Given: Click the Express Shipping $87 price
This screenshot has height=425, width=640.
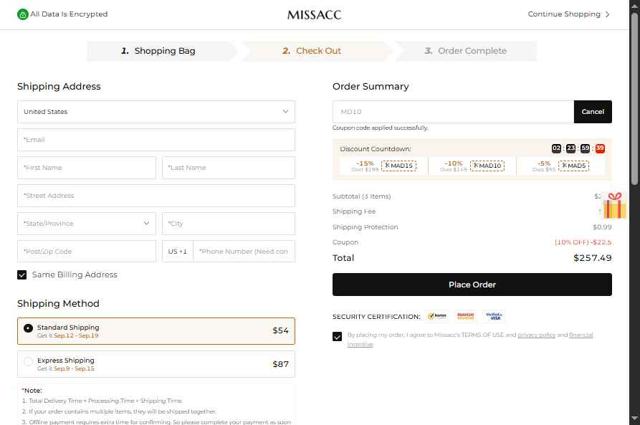Looking at the screenshot, I should [280, 364].
